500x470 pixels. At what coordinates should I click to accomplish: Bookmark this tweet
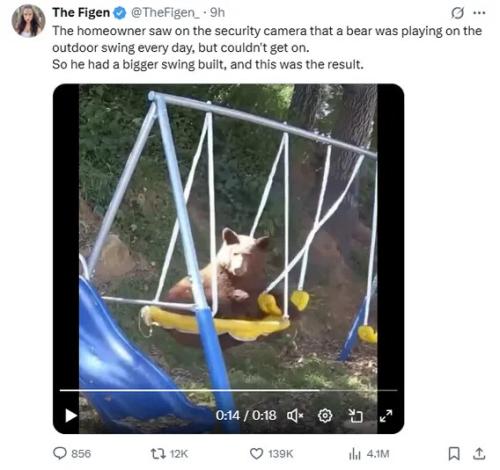click(x=454, y=454)
